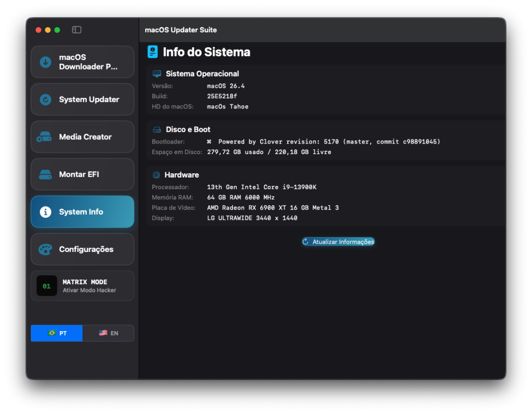This screenshot has width=532, height=414.
Task: Toggle the sidebar with the panel icon
Action: (77, 30)
